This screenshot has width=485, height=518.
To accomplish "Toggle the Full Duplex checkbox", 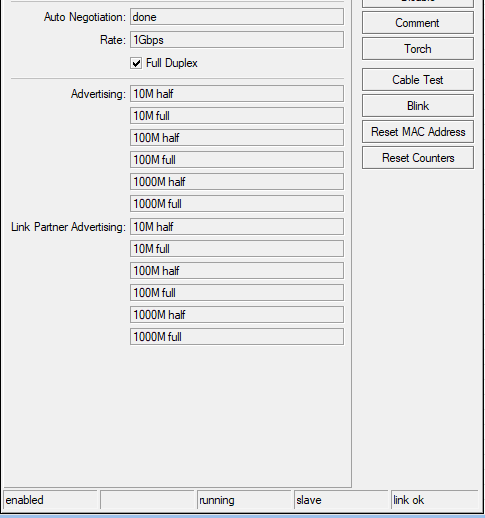I will coord(136,63).
